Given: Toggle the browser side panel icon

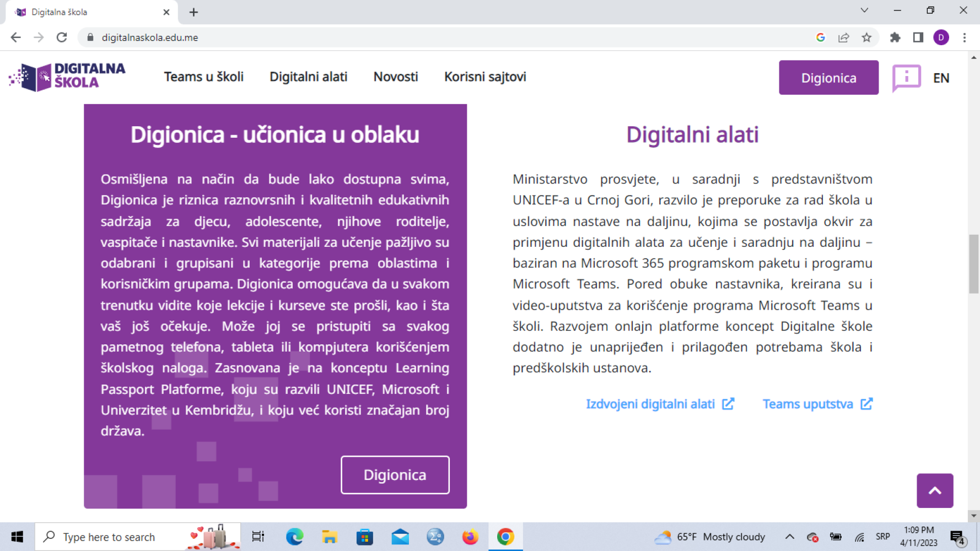Looking at the screenshot, I should 918,37.
